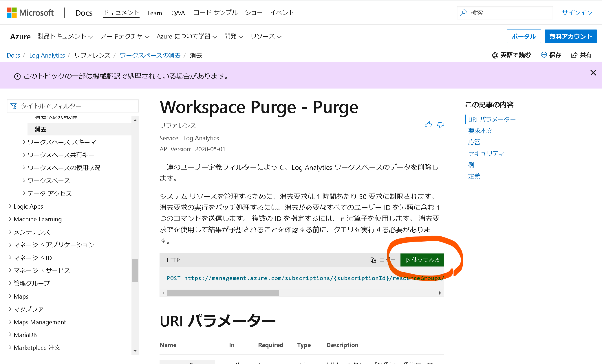Expand the Machine Learning tree node
This screenshot has width=602, height=364.
[x=10, y=219]
